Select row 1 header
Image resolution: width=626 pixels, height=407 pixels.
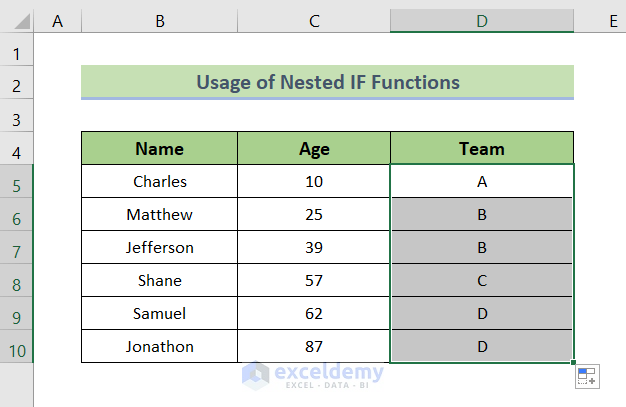coord(17,50)
